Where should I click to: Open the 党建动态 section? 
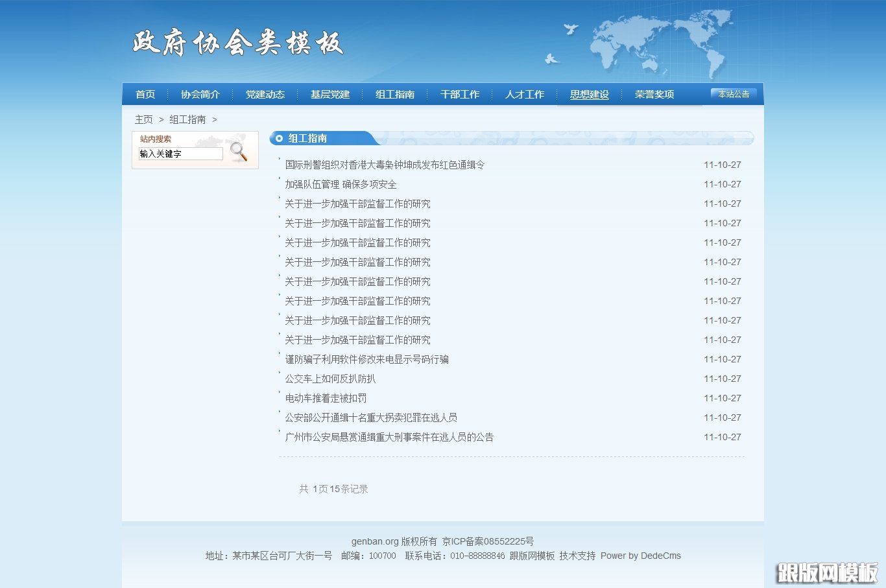(x=265, y=94)
